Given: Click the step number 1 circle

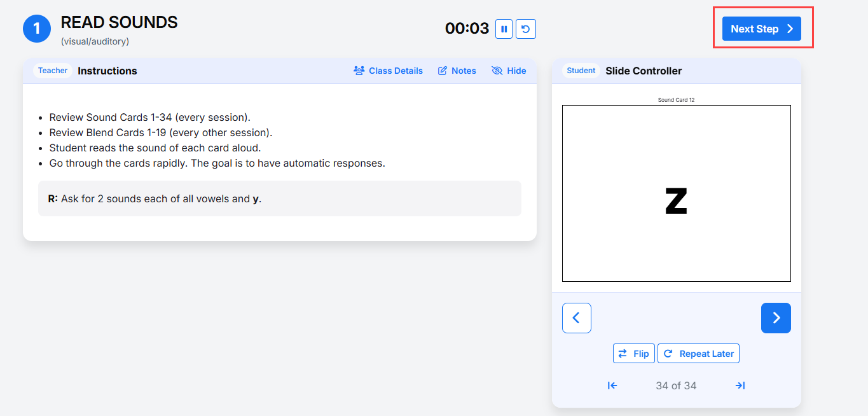Looking at the screenshot, I should 37,29.
